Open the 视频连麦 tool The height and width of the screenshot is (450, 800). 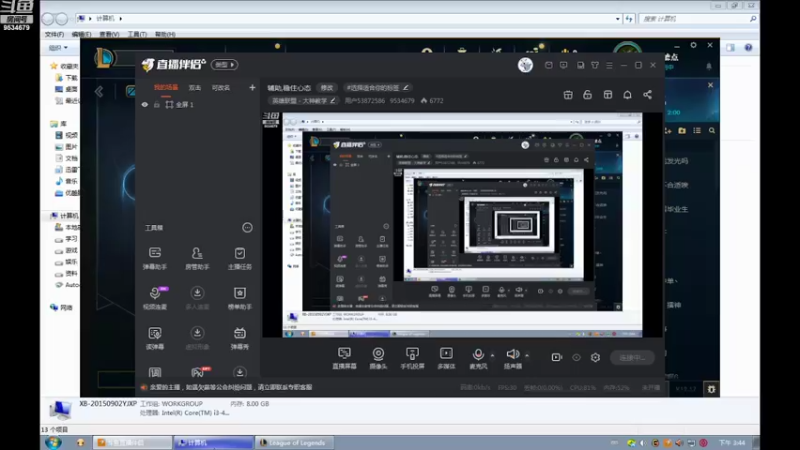pyautogui.click(x=155, y=298)
